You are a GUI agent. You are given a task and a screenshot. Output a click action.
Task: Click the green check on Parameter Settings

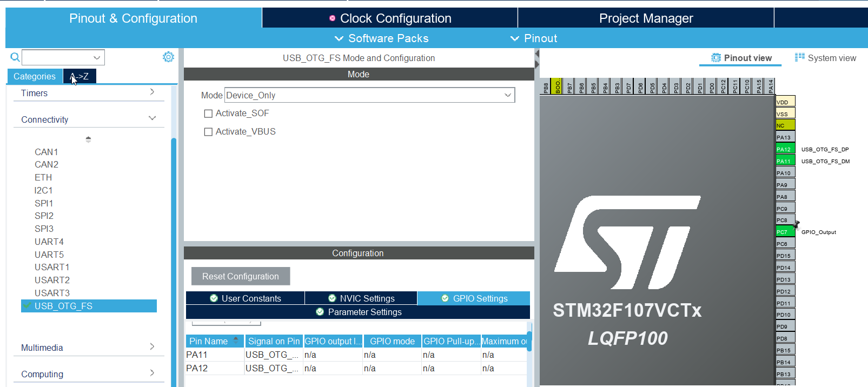pyautogui.click(x=320, y=312)
